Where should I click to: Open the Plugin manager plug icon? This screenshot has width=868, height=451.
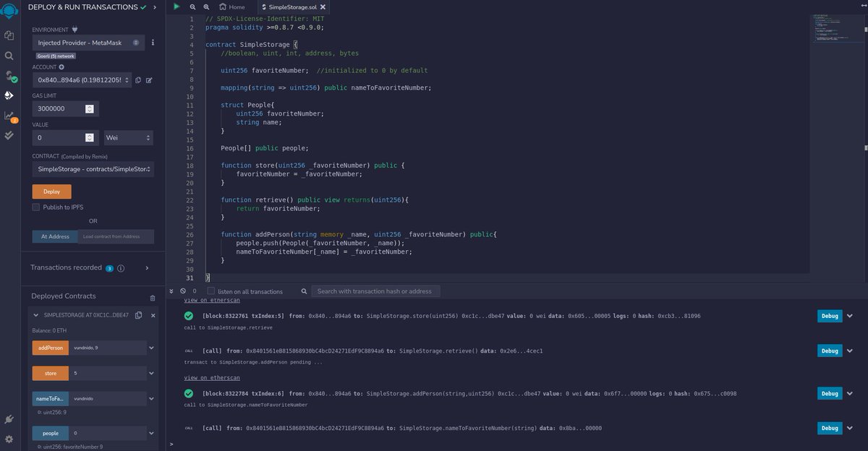[x=9, y=419]
